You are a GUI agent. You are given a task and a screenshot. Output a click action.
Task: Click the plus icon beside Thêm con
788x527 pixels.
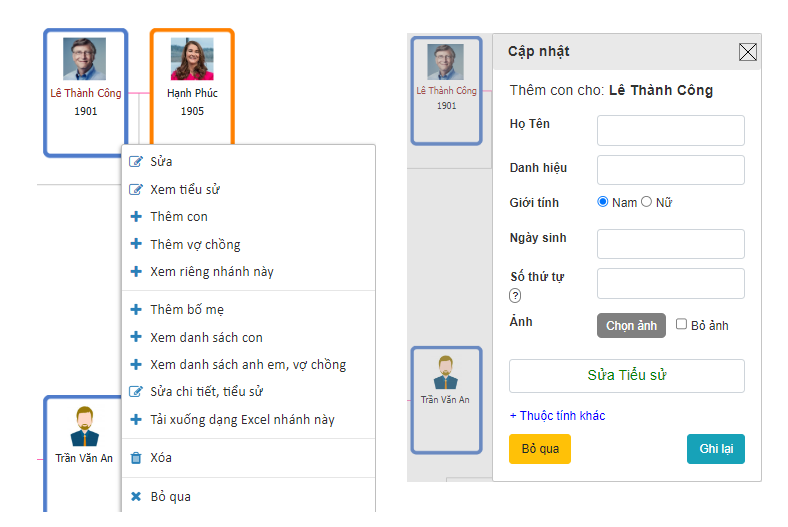(x=136, y=217)
